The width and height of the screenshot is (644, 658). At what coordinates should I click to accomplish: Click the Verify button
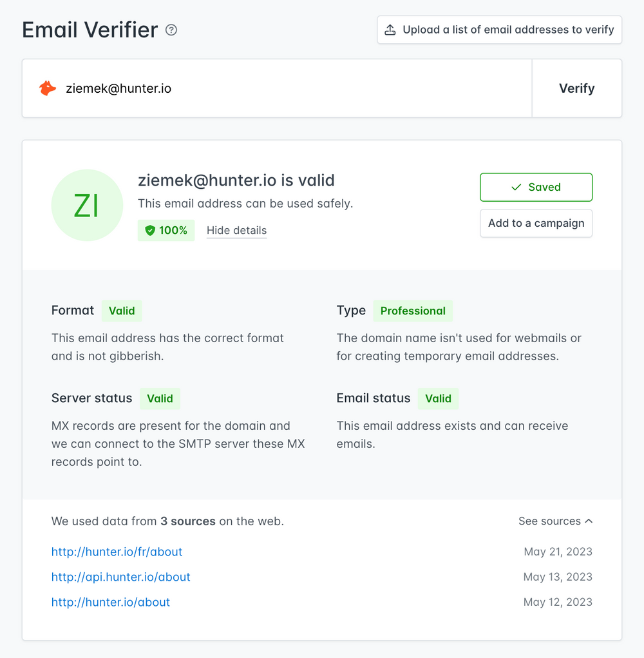pos(576,88)
